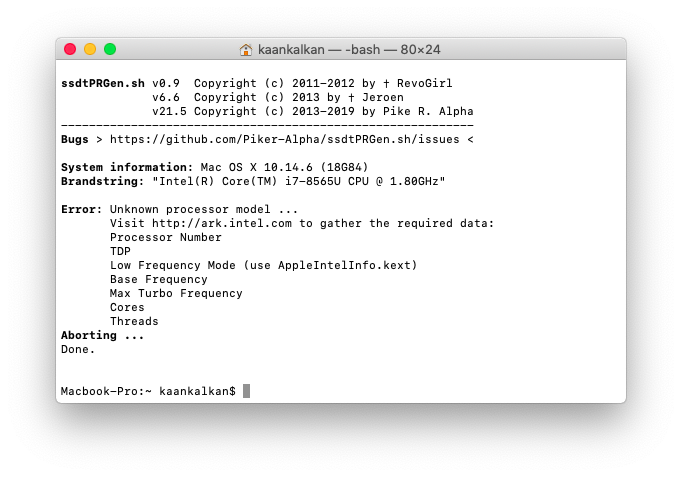Viewport: 682px width, 477px height.
Task: Click the window title 'kaankalkan — -bash — 80×24'
Action: click(x=349, y=49)
